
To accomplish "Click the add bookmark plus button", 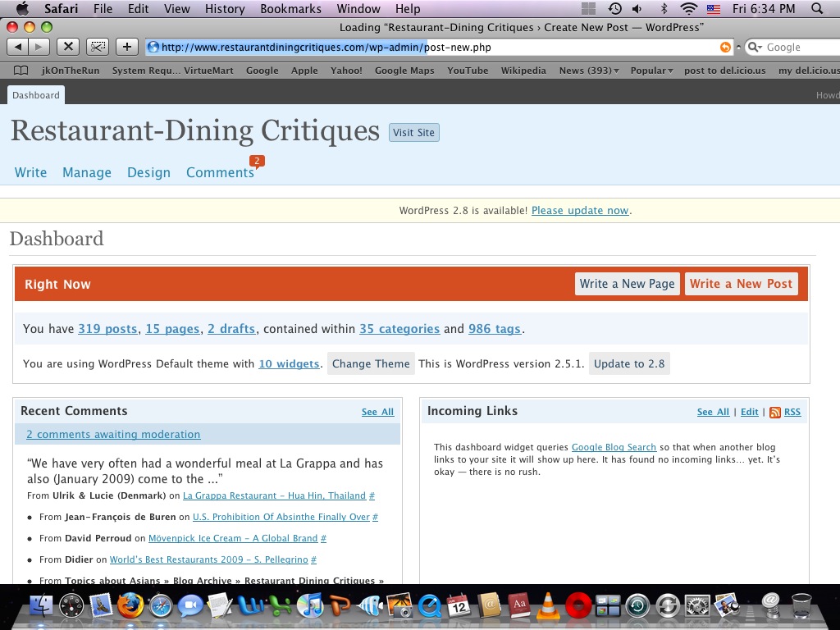I will pos(126,47).
